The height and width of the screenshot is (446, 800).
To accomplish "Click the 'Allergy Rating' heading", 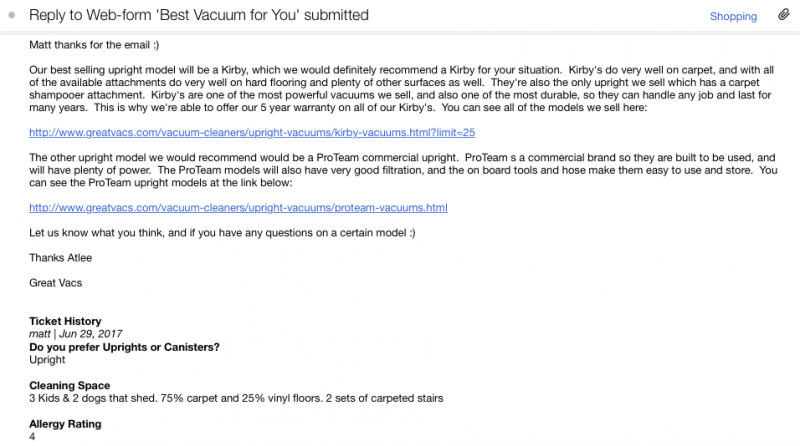I will [x=66, y=424].
